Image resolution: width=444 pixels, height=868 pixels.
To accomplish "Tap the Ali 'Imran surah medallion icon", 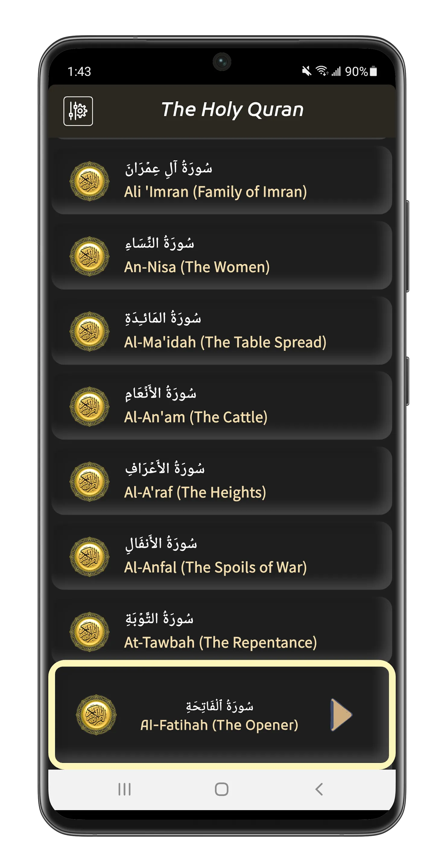I will [x=89, y=181].
